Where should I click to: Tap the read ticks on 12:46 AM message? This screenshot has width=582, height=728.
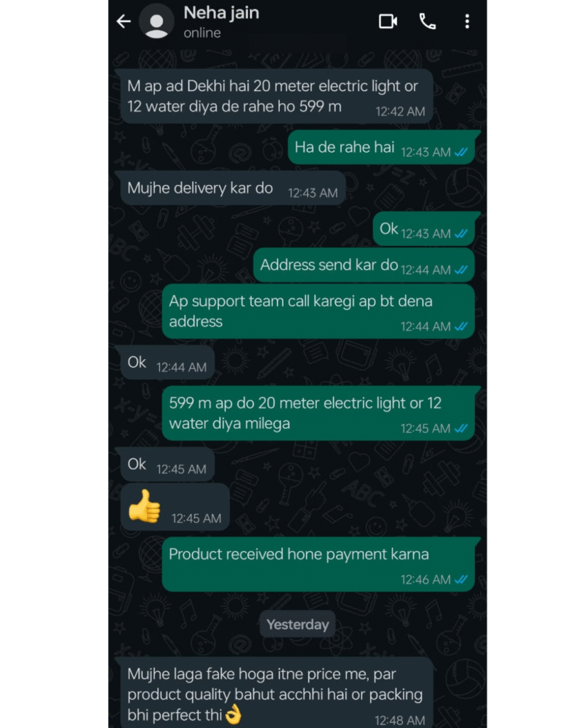tap(461, 579)
